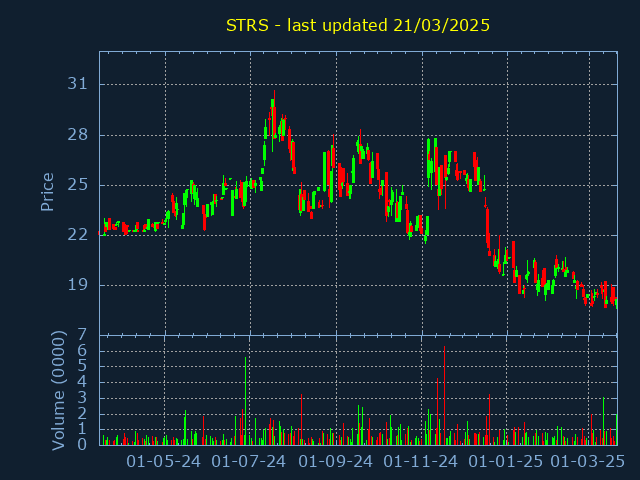Click the chart title STRS - last updated 21/03/2025
Screen dimensions: 640x480
coord(358,25)
